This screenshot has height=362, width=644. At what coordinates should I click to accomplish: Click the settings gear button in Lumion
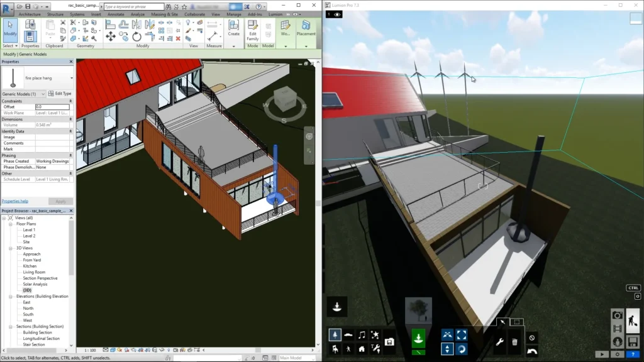click(618, 354)
